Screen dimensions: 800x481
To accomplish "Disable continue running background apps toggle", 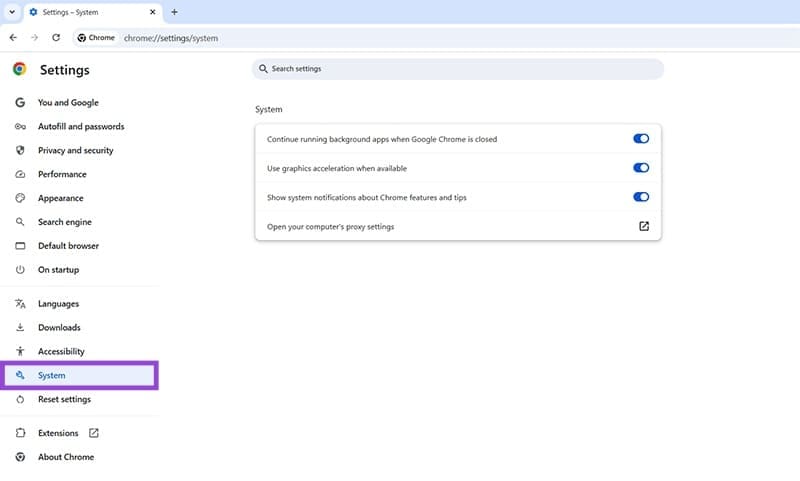I will (x=641, y=139).
